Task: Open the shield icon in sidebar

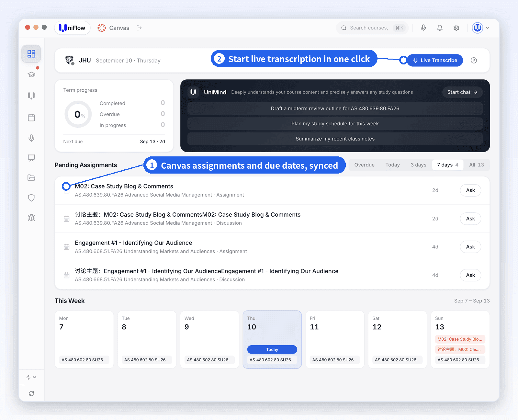Action: [x=31, y=198]
